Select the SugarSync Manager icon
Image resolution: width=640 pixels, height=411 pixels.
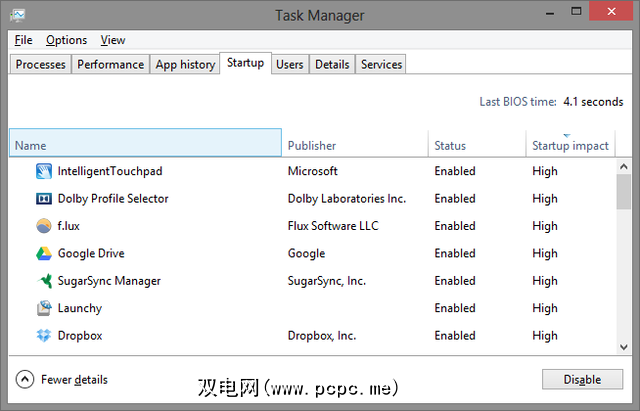[44, 281]
